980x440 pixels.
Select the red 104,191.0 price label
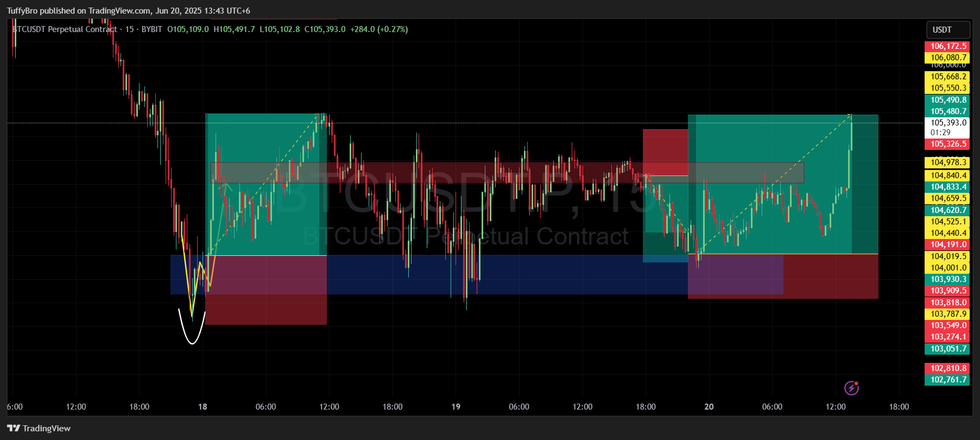click(x=947, y=244)
